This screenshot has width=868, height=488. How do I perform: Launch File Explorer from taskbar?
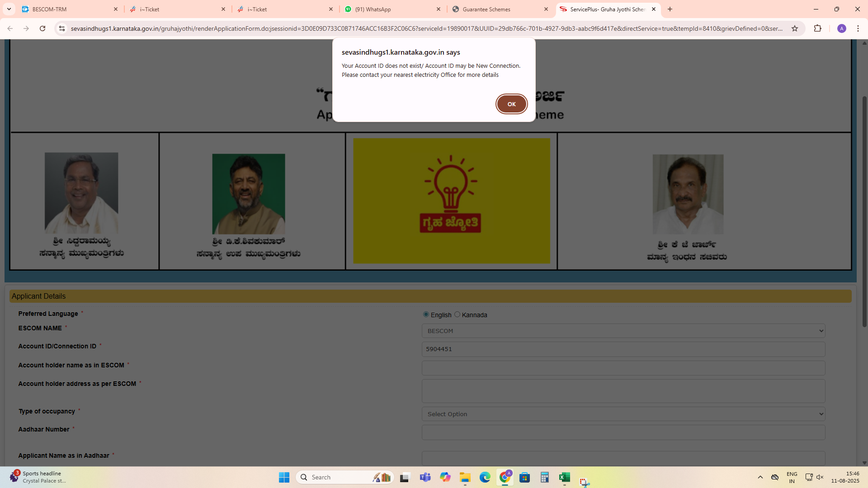tap(465, 477)
